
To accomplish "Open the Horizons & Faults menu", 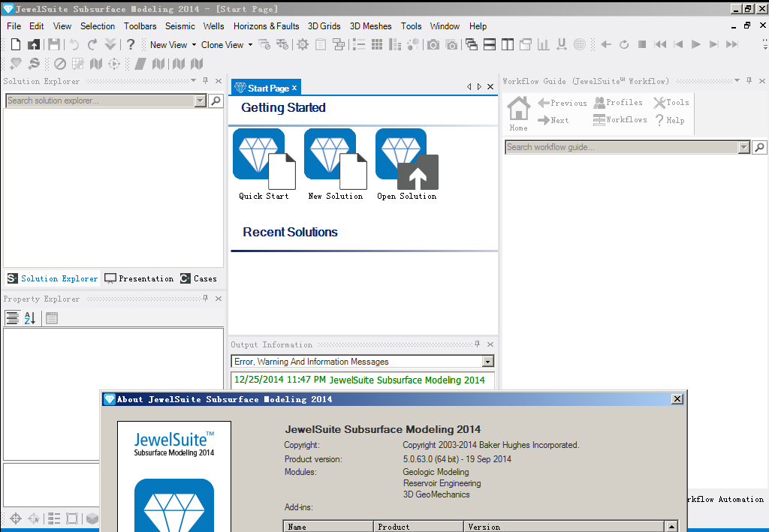I will point(267,26).
